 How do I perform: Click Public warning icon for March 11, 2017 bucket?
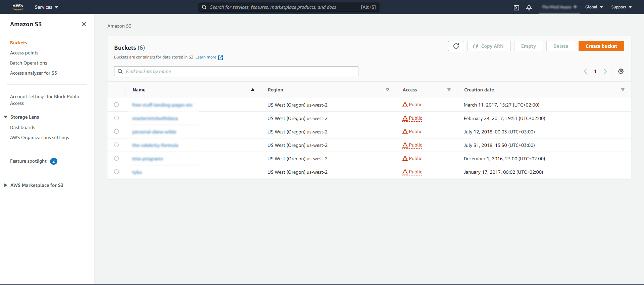(x=405, y=105)
